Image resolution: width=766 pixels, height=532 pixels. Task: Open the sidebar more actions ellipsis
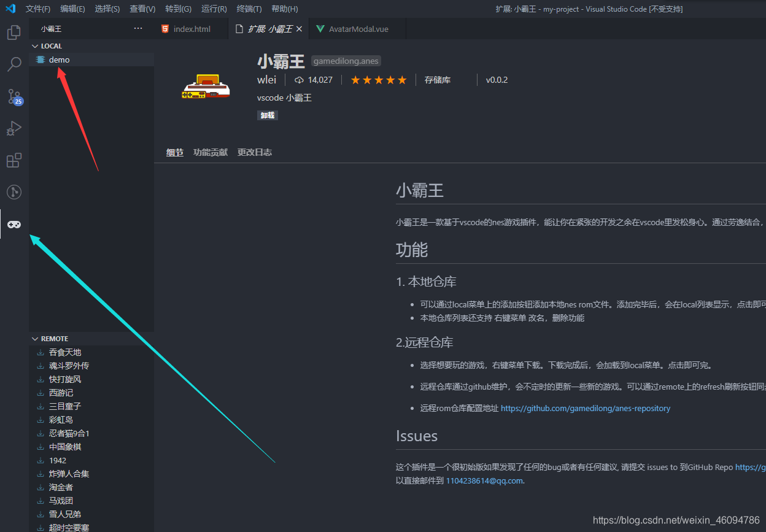tap(138, 29)
